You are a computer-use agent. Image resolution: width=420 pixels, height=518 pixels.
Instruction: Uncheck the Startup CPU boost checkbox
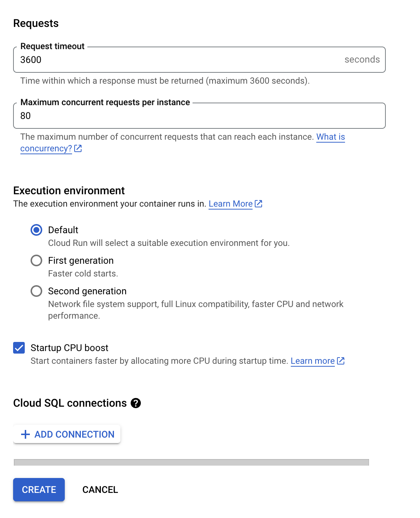[19, 348]
